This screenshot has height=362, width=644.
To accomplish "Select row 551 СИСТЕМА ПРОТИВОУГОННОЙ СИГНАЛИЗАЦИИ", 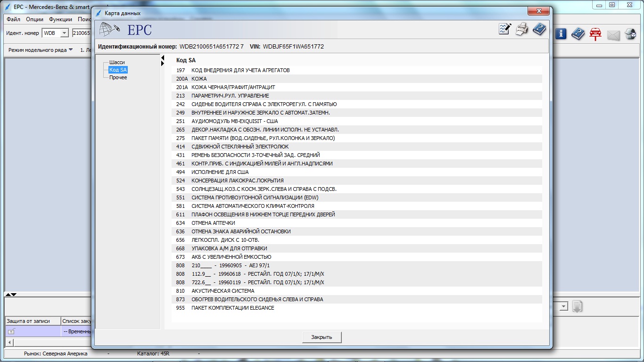I will pos(357,197).
